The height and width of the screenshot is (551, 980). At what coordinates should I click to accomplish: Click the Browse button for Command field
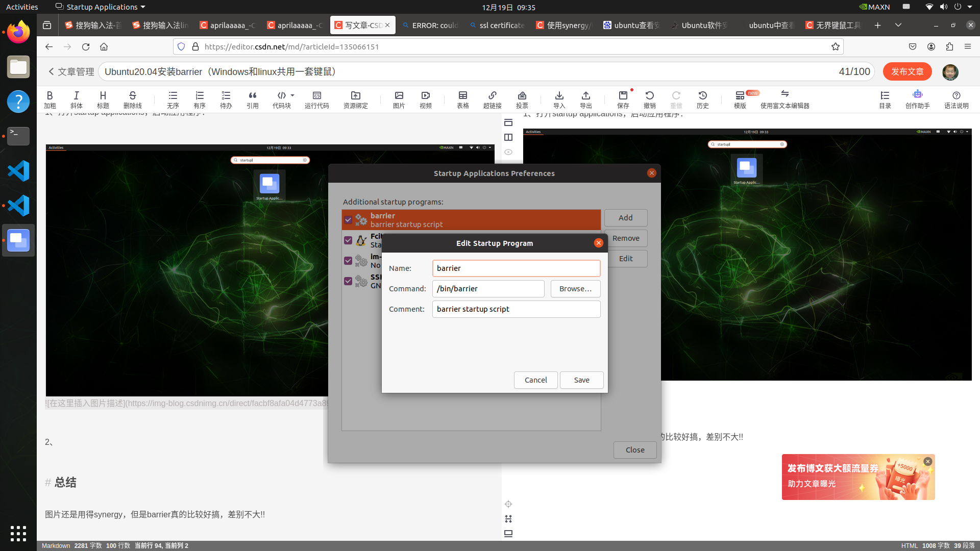coord(575,289)
